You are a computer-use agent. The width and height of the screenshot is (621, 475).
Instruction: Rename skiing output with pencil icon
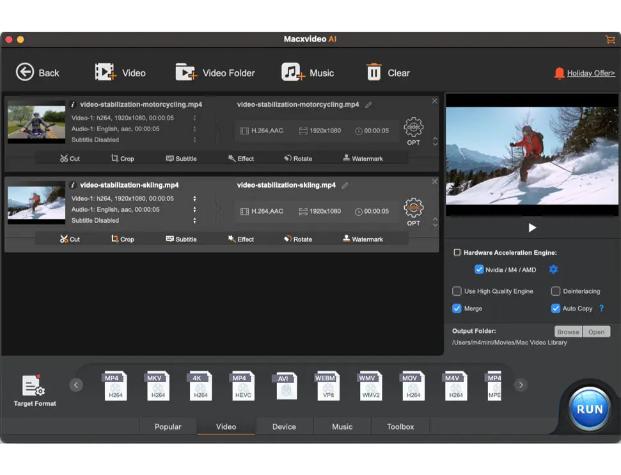(x=345, y=185)
